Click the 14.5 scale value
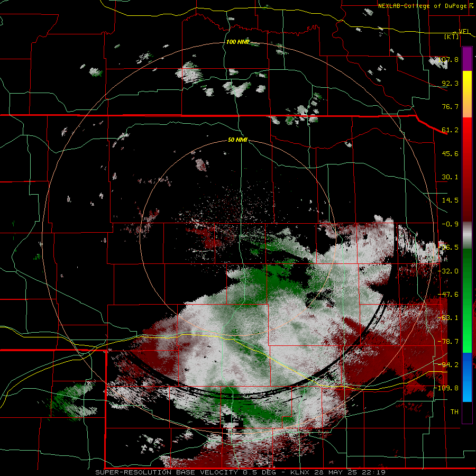This screenshot has height=476, width=476. [x=450, y=200]
